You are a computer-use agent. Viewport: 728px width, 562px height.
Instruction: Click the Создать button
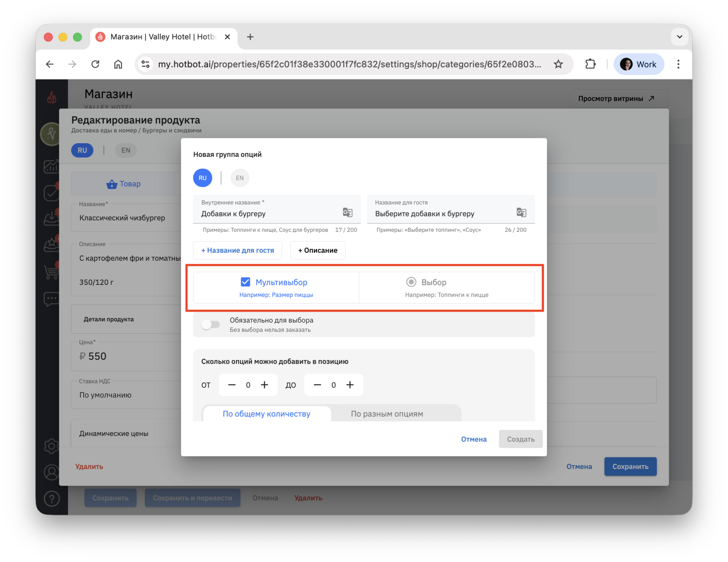coord(521,439)
